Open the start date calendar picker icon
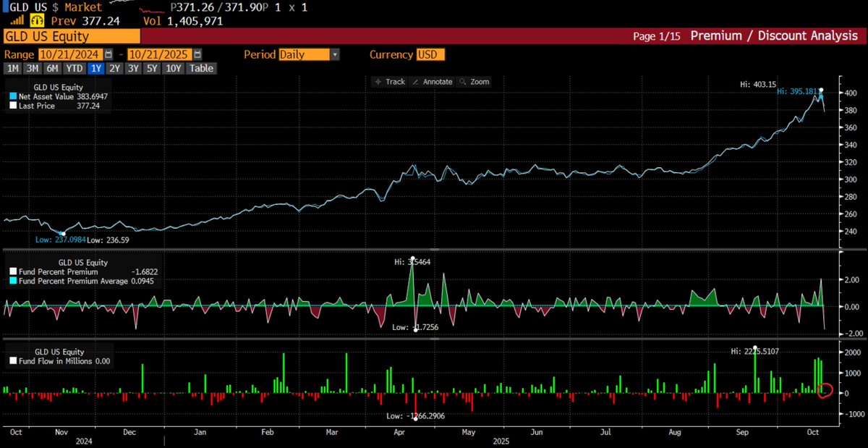Viewport: 868px width, 448px height. [x=109, y=54]
